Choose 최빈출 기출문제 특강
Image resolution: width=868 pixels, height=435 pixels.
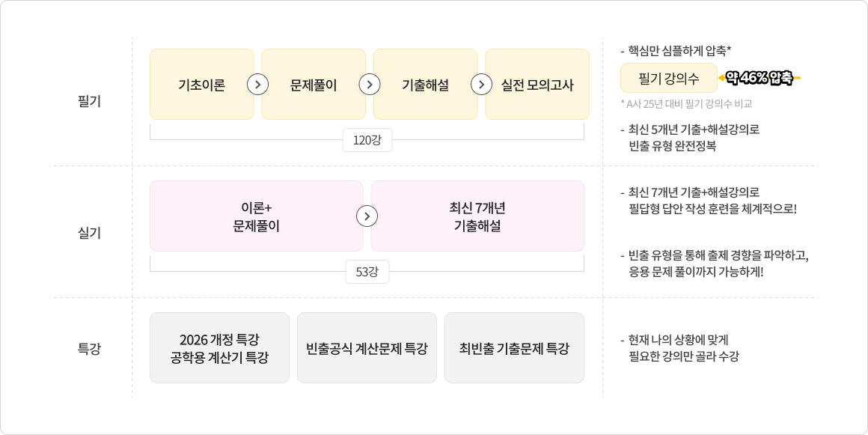(514, 348)
